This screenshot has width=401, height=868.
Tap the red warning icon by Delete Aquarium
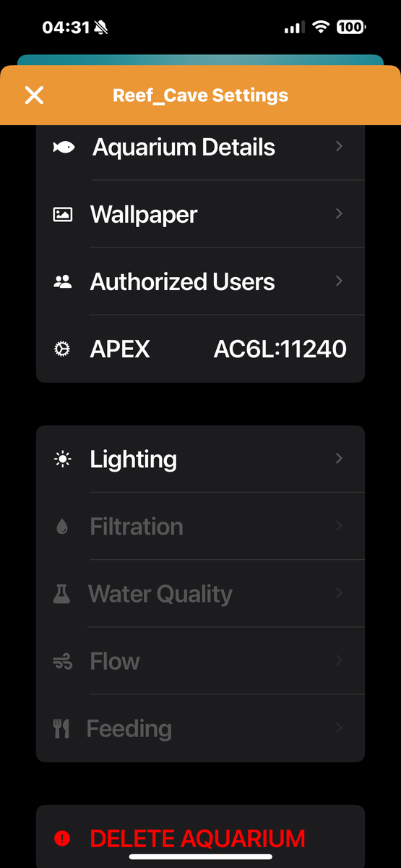coord(63,838)
